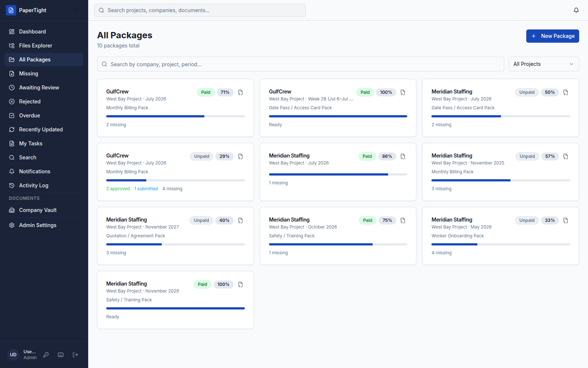The width and height of the screenshot is (588, 368).
Task: Click 'West Bay Project · October 2026' text
Action: coord(303,227)
